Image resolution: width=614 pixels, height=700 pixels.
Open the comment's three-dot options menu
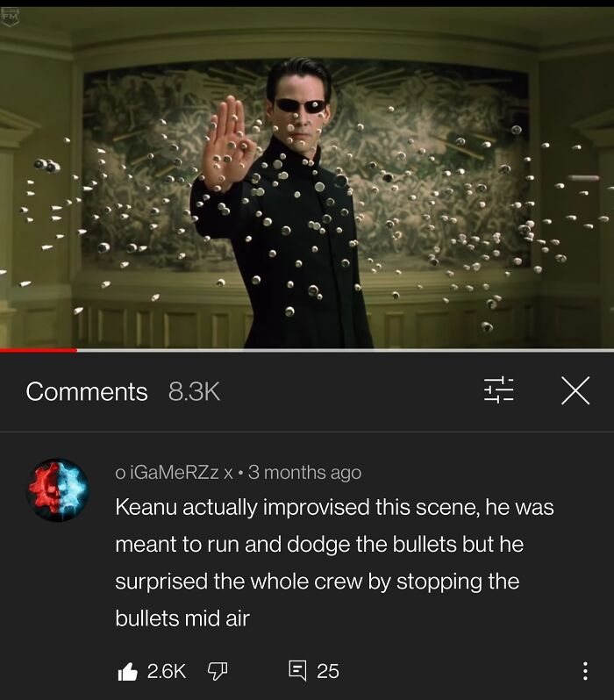tap(585, 671)
